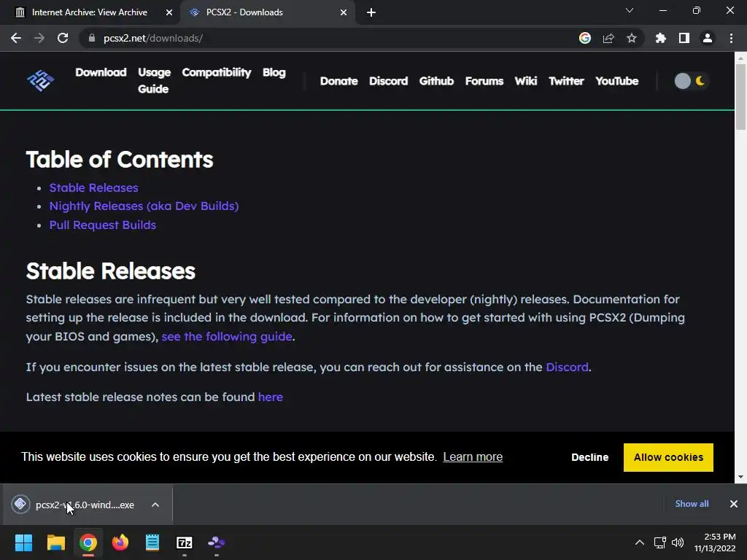
Task: Open the Wiki nav link
Action: click(526, 81)
